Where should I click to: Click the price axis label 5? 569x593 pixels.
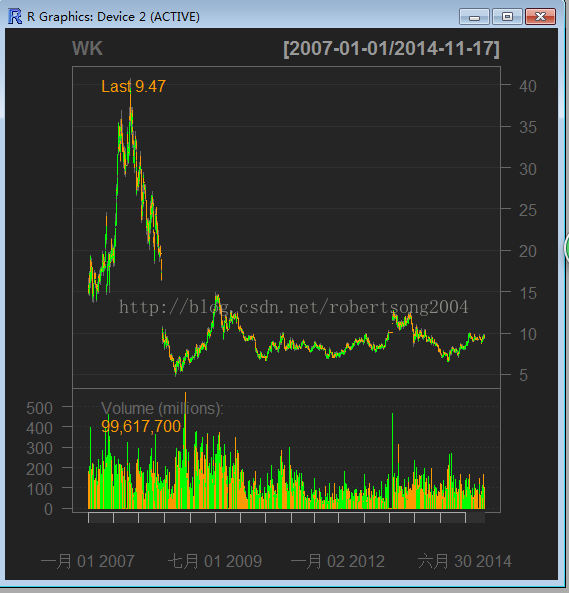pos(523,376)
